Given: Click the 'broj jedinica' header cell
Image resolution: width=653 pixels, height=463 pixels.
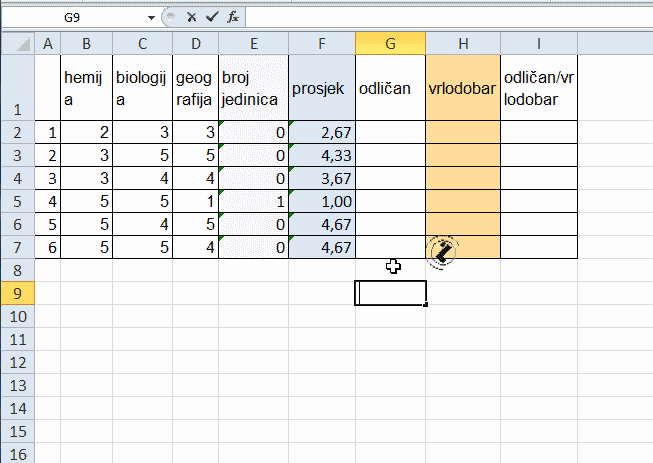Looking at the screenshot, I should 254,88.
